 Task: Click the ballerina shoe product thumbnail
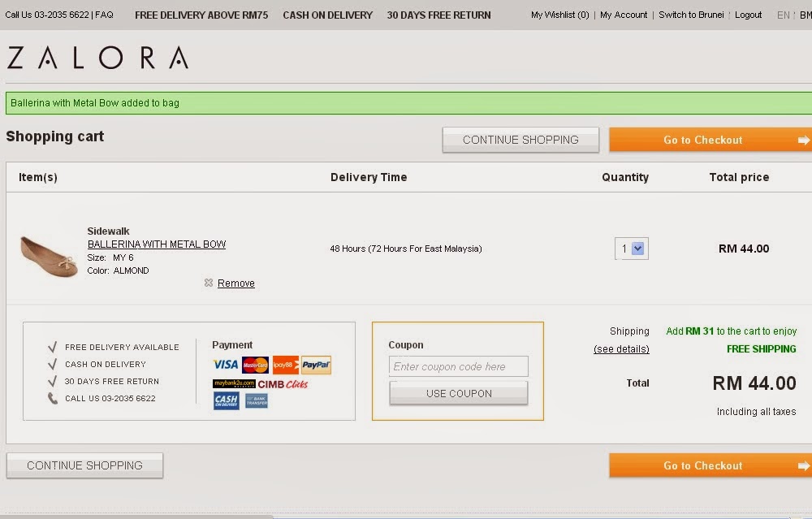[47, 256]
